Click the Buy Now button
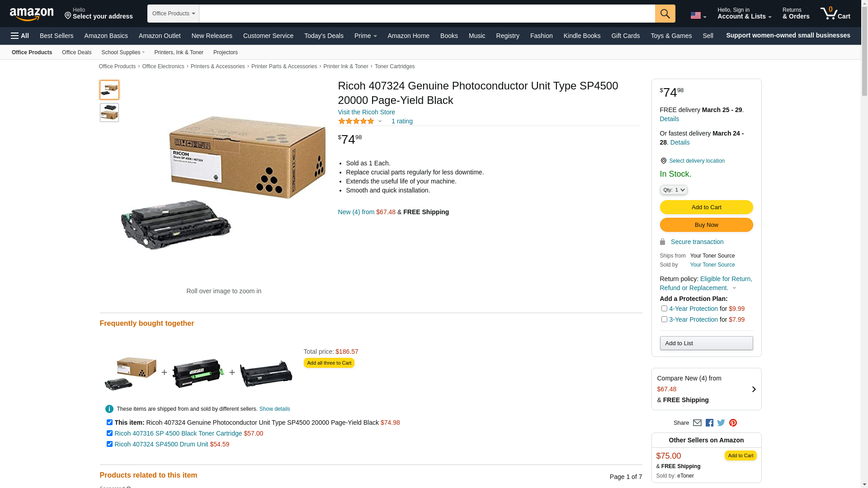Viewport: 868px width, 488px height. [706, 225]
